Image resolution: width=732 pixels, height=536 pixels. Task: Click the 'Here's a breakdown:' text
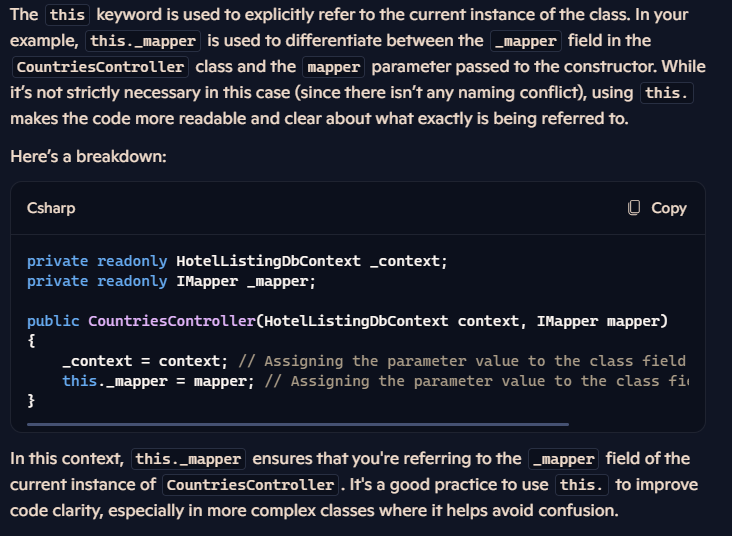(88, 156)
